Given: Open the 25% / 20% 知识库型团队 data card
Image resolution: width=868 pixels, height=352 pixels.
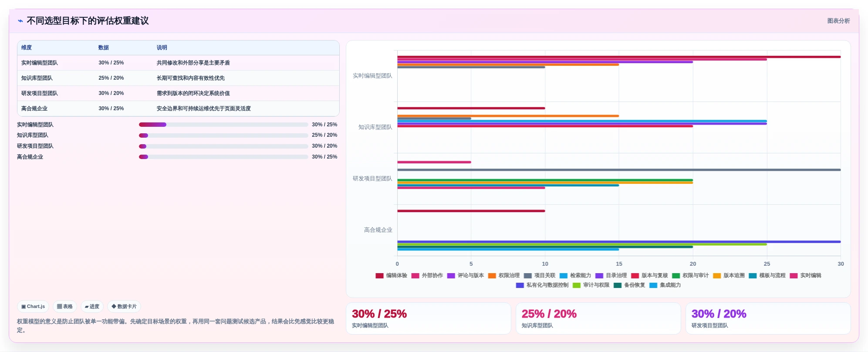Looking at the screenshot, I should click(598, 318).
